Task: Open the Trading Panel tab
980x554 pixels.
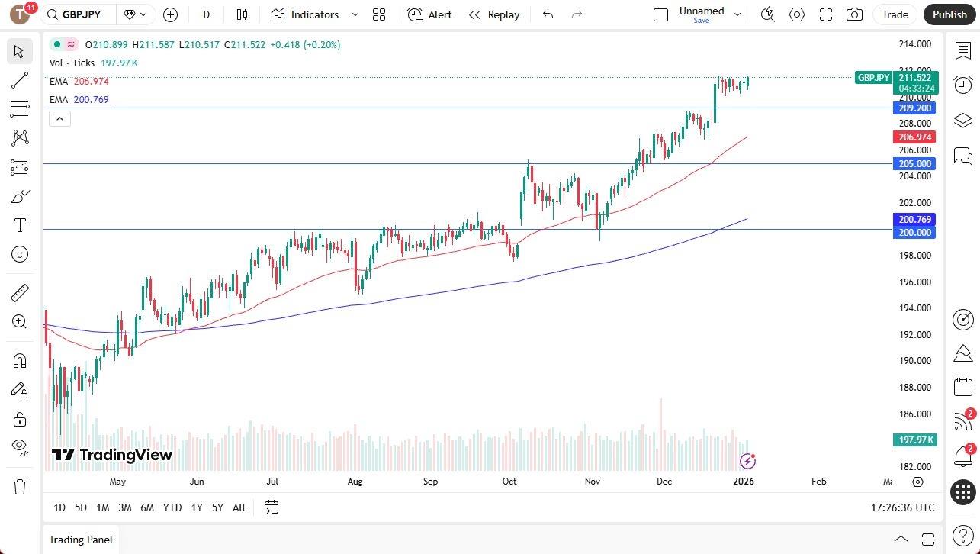Action: coord(80,540)
